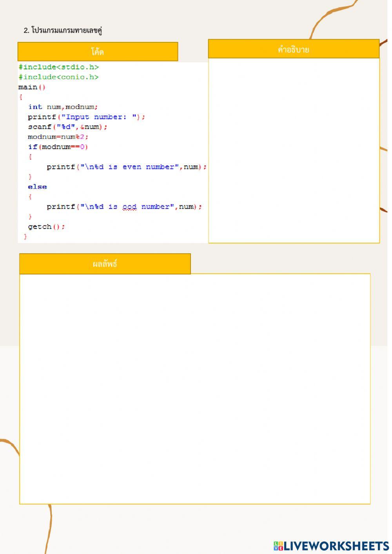Viewport: 392px width, 554px height.
Task: Click the if(modnum==0) condition line
Action: (x=58, y=147)
